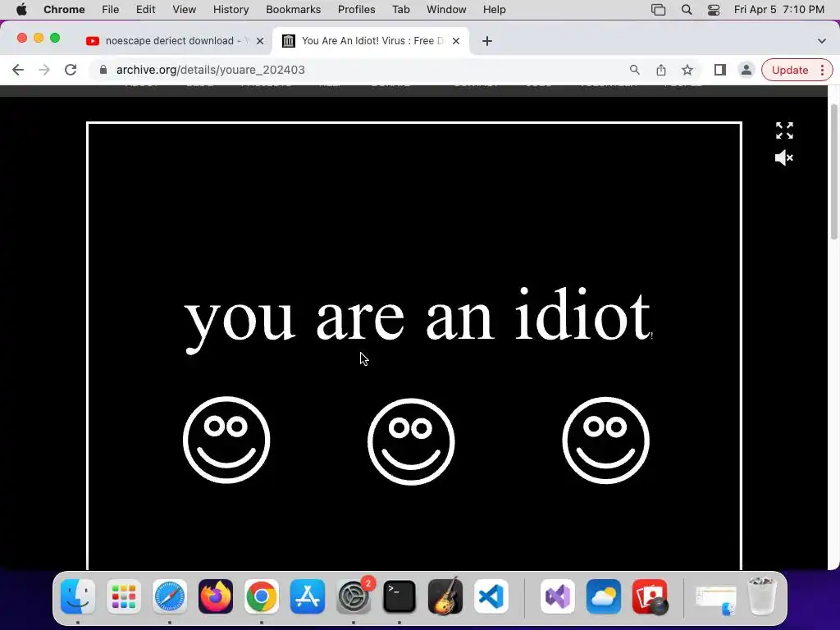Open the Bookmarks menu
This screenshot has width=840, height=630.
[293, 10]
